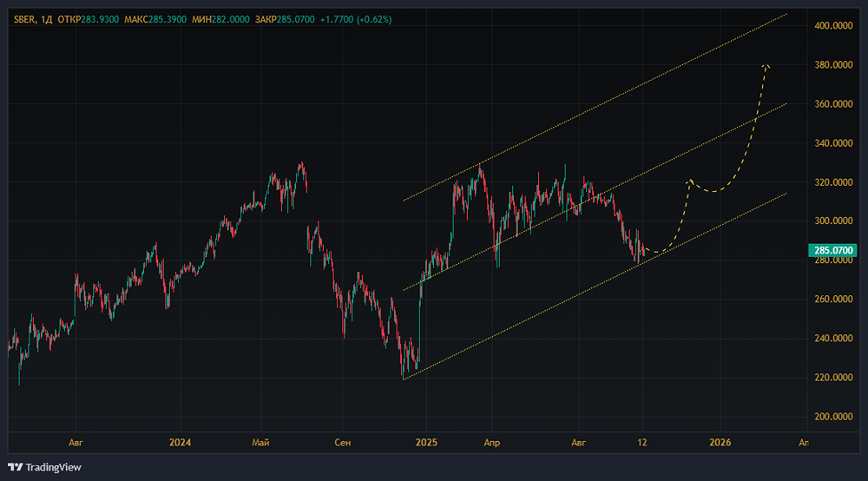Click the TradingView logo
Viewport: 868px width, 481px height.
pos(44,467)
